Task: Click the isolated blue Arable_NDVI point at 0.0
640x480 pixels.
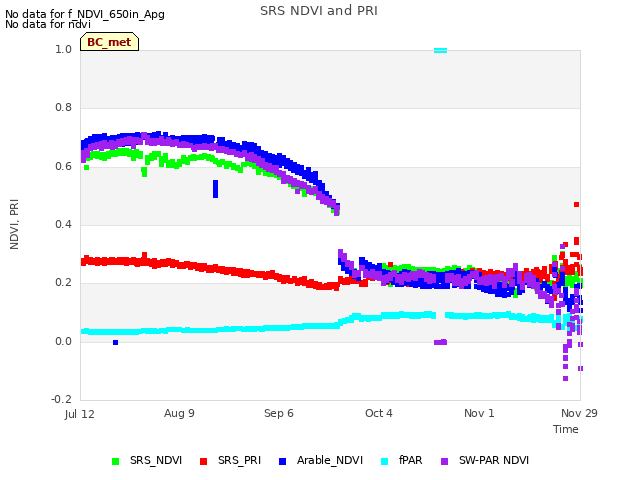Action: click(116, 342)
